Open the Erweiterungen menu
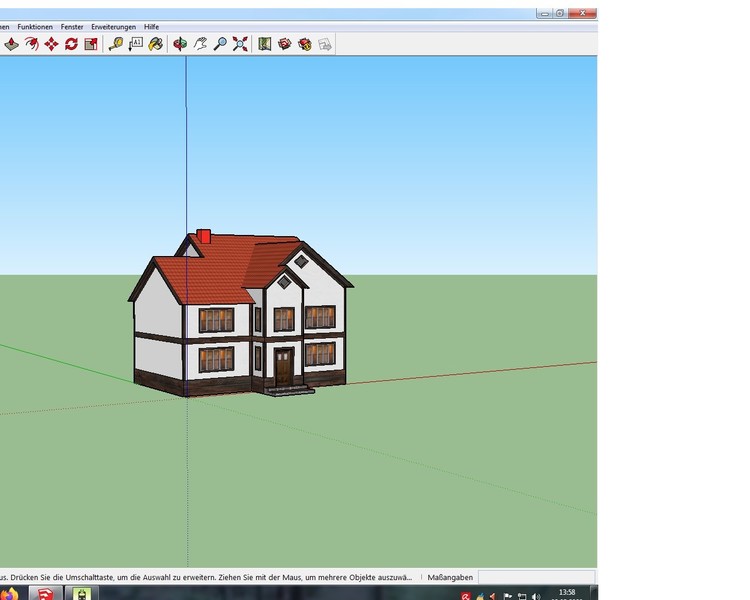Image resolution: width=750 pixels, height=600 pixels. pos(113,27)
